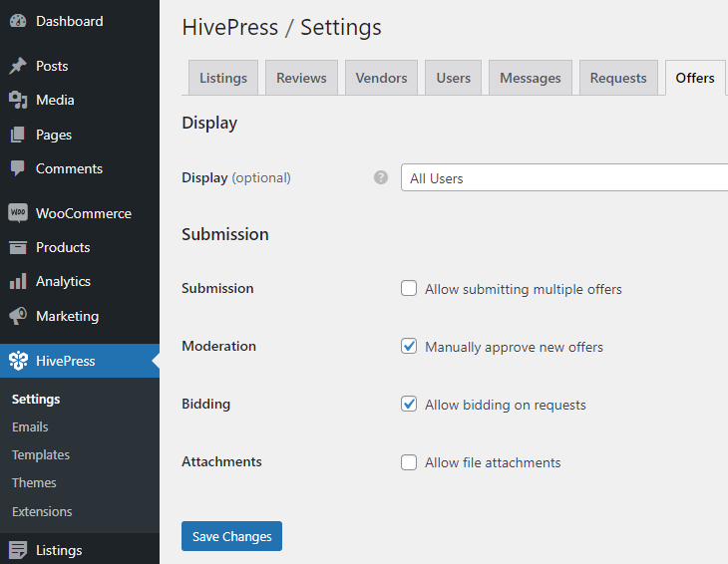Click the help question mark beside Display
Viewport: 728px width, 564px height.
tap(381, 177)
